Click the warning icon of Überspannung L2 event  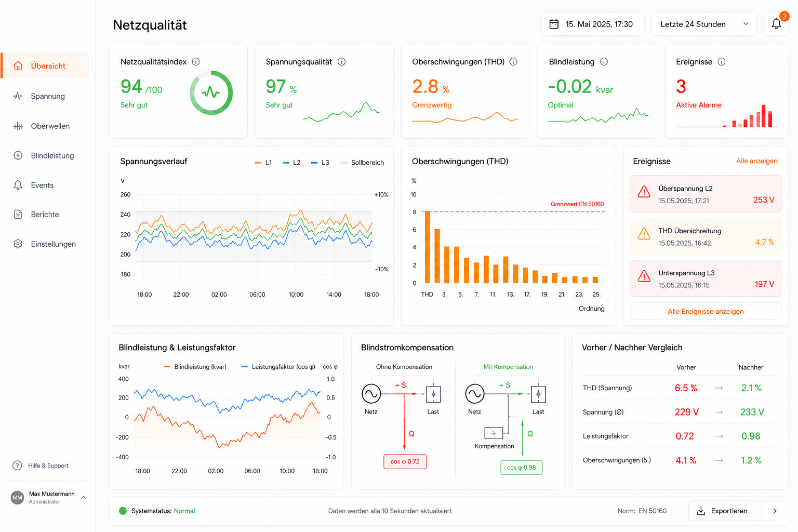point(644,192)
